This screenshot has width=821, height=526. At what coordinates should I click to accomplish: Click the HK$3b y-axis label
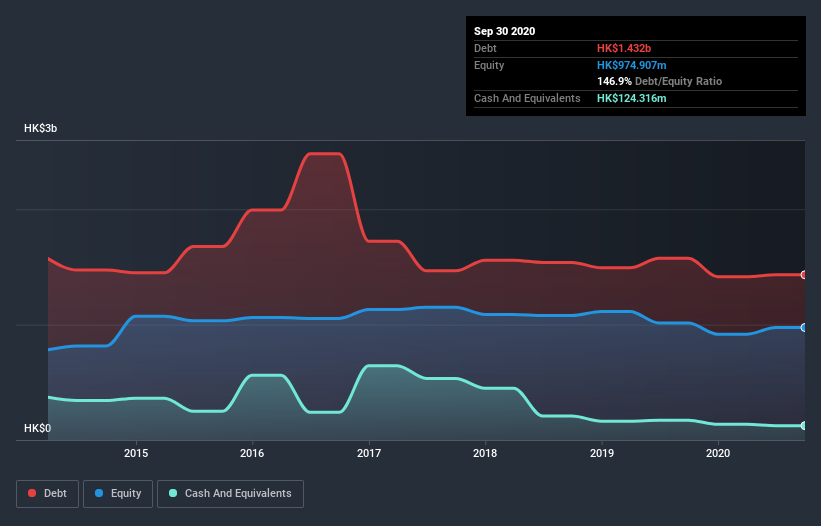pos(40,128)
